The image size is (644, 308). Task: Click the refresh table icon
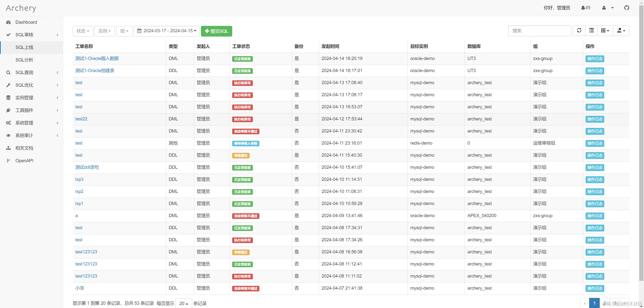point(579,30)
